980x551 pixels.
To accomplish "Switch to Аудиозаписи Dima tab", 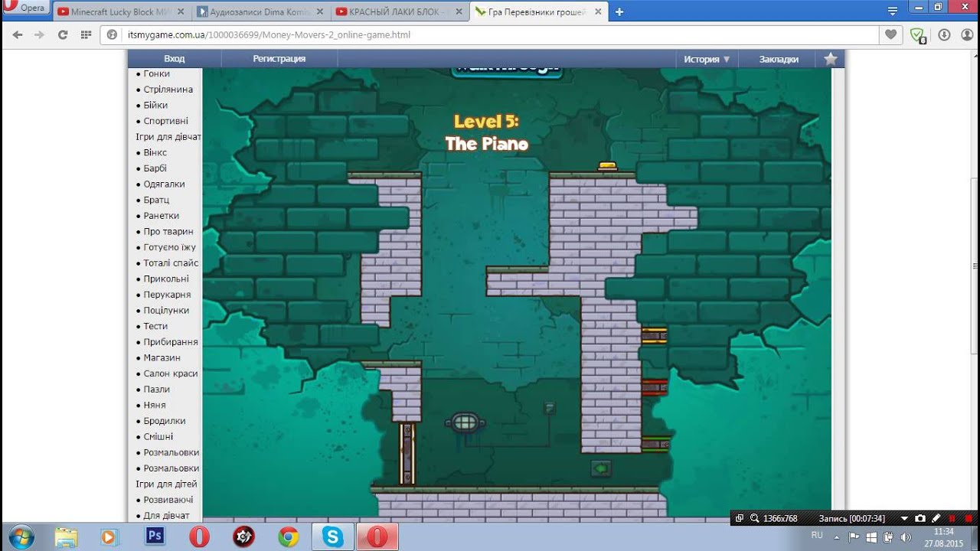I will pos(260,11).
